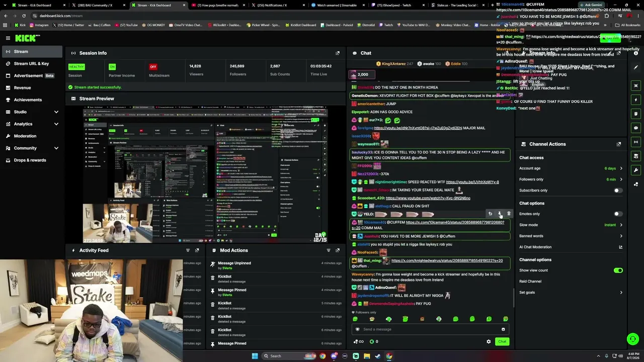Select Stream in left sidebar
Image resolution: width=644 pixels, height=362 pixels.
pyautogui.click(x=31, y=51)
